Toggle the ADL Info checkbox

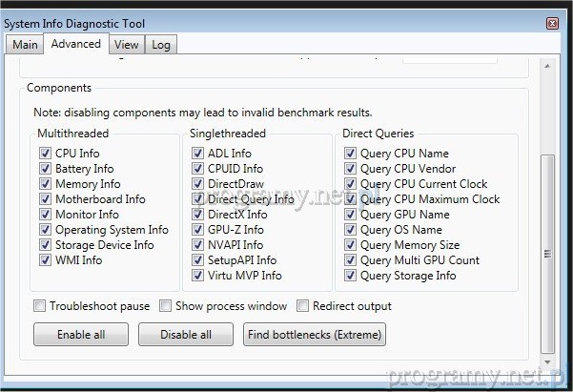[197, 154]
